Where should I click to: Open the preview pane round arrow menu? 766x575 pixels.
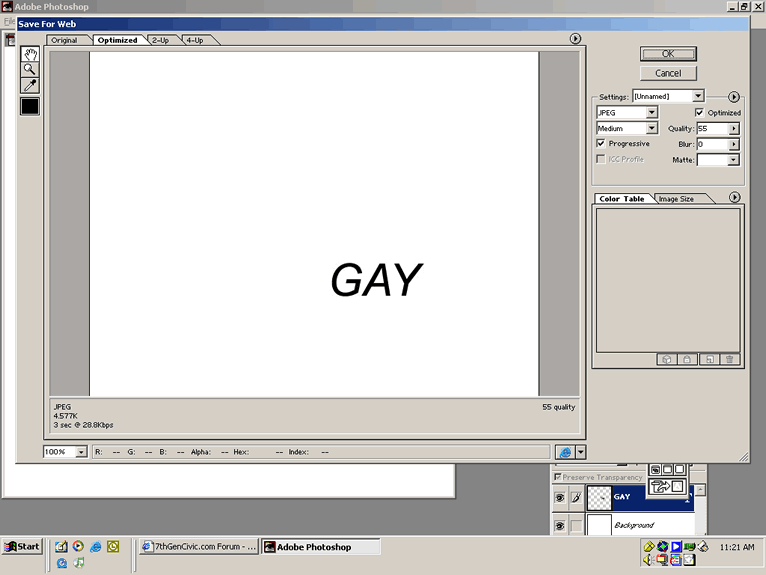[x=575, y=39]
